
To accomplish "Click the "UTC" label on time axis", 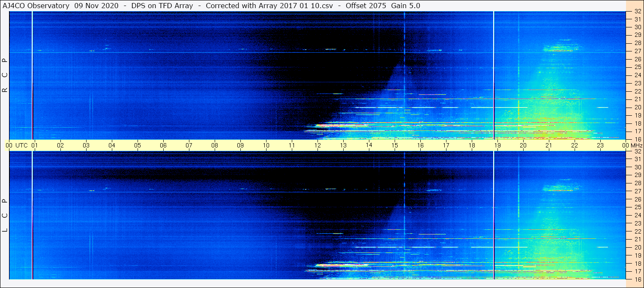I will tap(21, 145).
